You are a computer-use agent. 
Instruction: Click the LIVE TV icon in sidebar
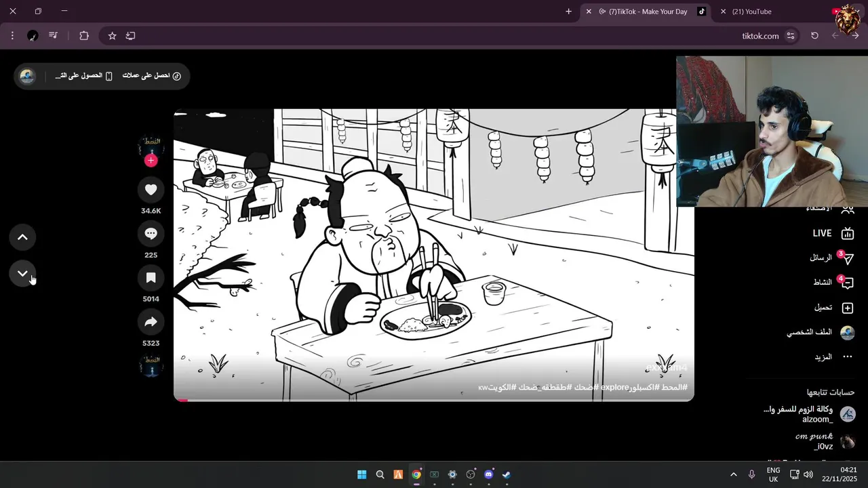(x=847, y=234)
